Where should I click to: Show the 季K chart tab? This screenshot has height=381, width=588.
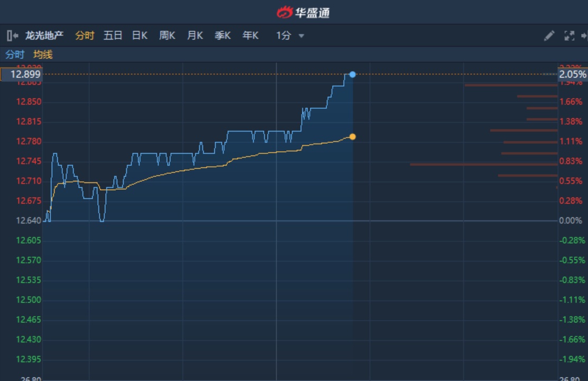pos(223,36)
